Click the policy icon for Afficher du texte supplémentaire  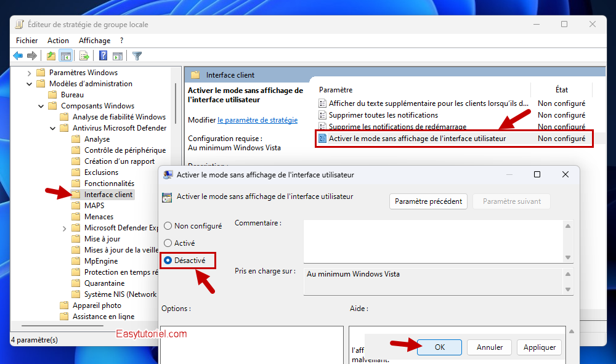(323, 103)
